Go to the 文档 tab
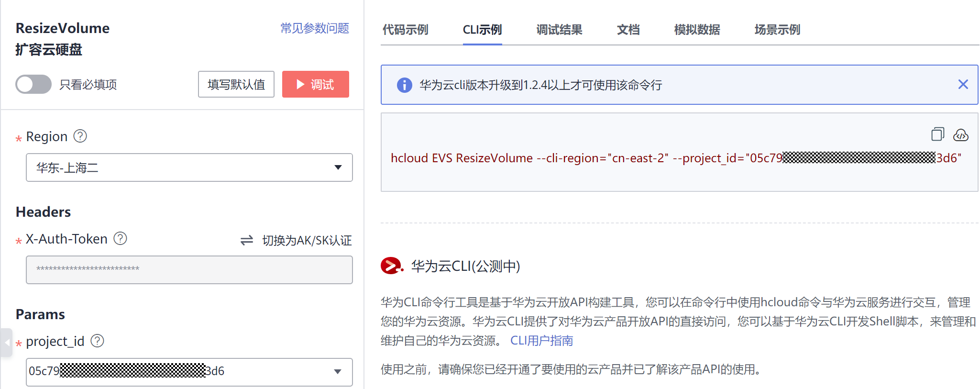Screen dimensions: 980x389 coord(628,30)
